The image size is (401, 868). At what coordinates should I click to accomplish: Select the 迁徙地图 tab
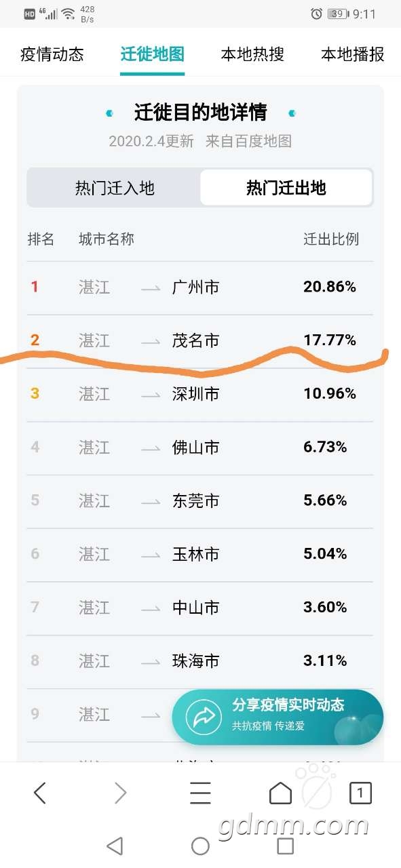coord(153,54)
